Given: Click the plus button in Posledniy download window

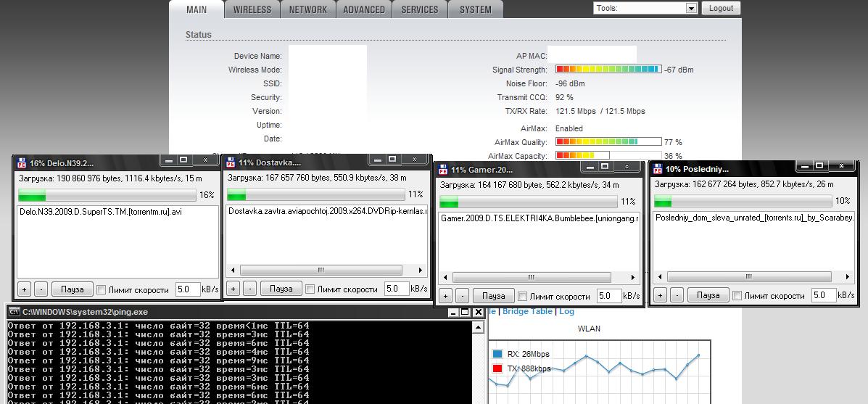Looking at the screenshot, I should 659,295.
